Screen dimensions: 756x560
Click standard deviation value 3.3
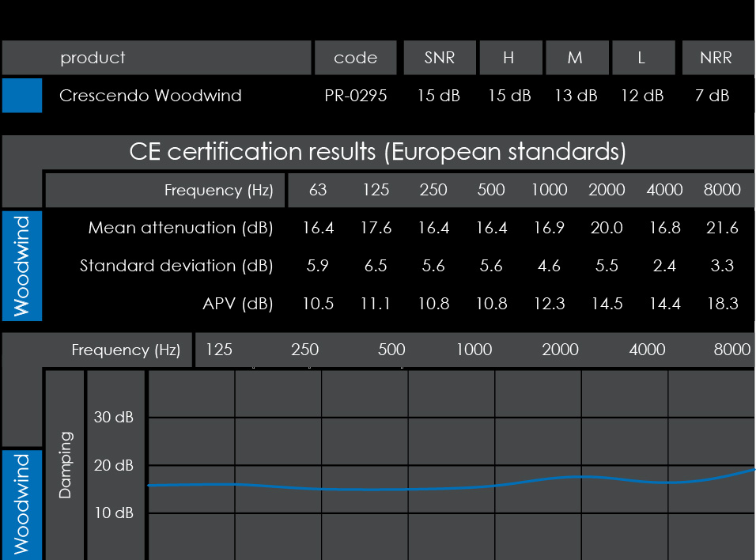pos(722,266)
